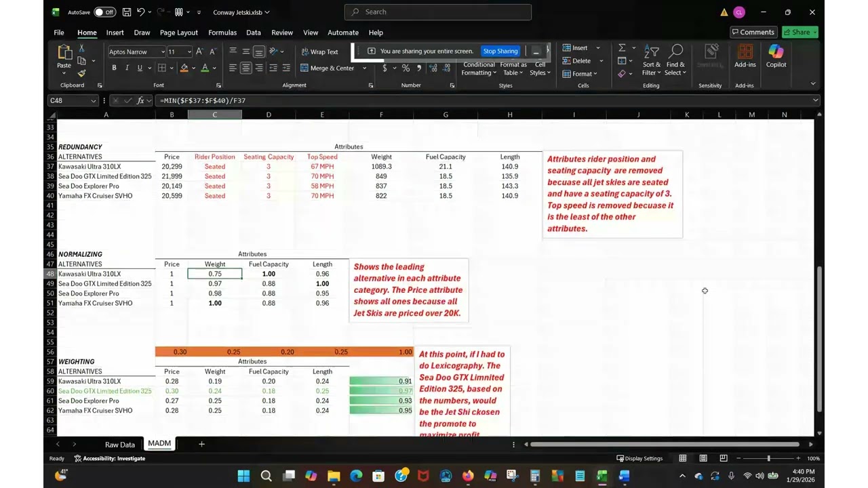Select Normal view in status bar

click(683, 458)
